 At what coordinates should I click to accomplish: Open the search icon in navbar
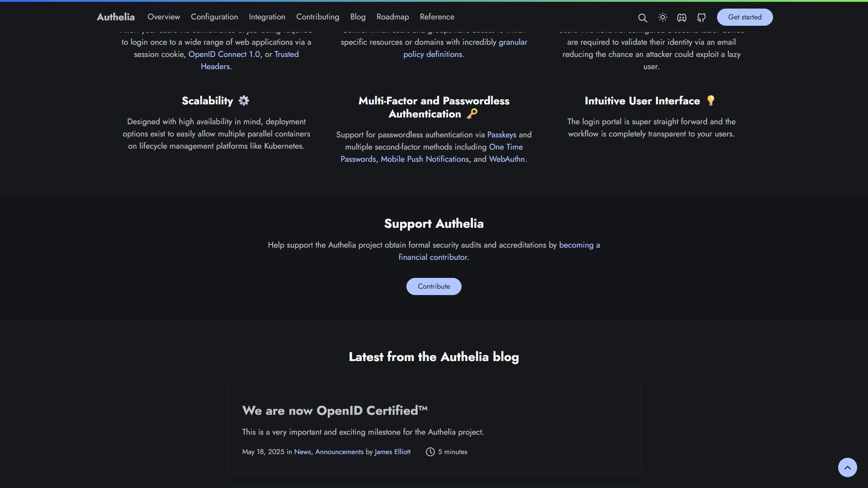642,18
